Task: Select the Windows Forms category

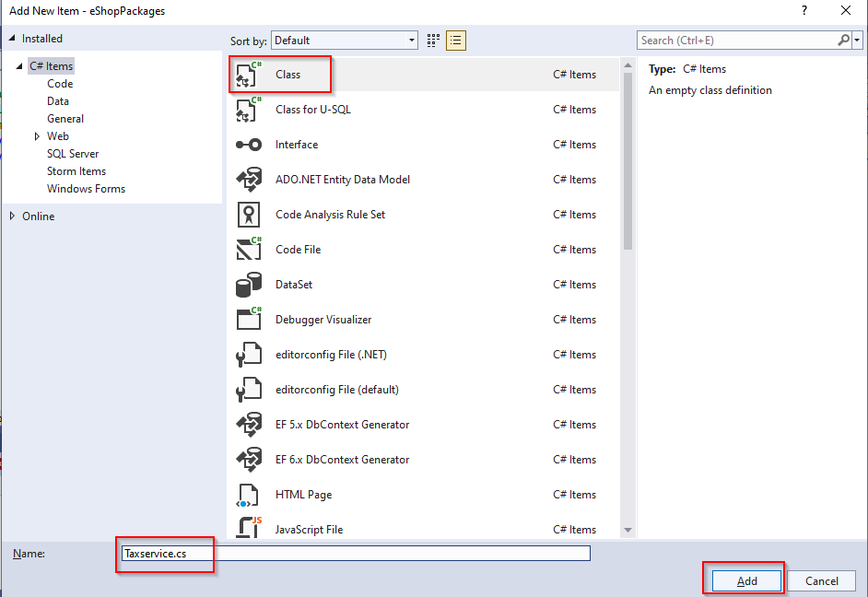Action: point(86,189)
